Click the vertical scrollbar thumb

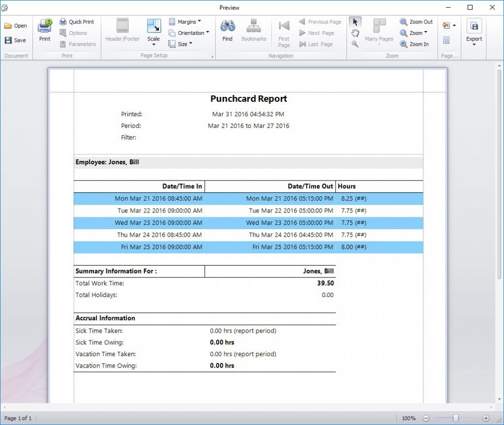pos(499,174)
